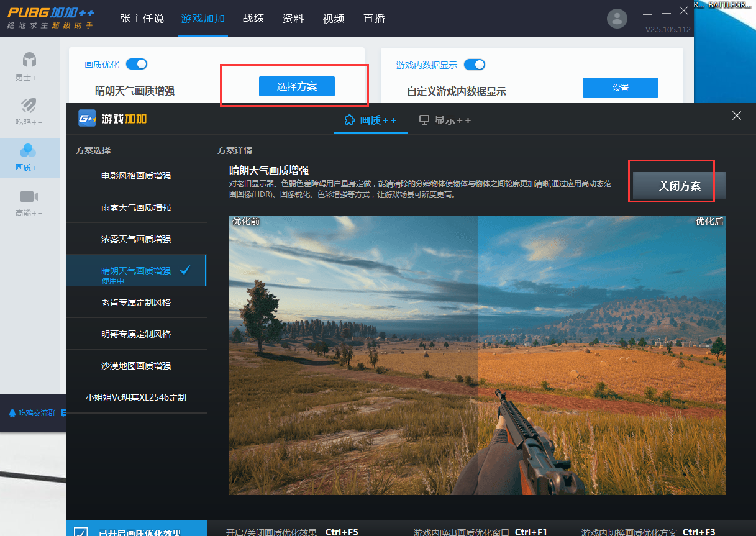Click the Ctrl+F5 shortcut hint
Viewport: 756px width, 536px height.
pyautogui.click(x=342, y=532)
